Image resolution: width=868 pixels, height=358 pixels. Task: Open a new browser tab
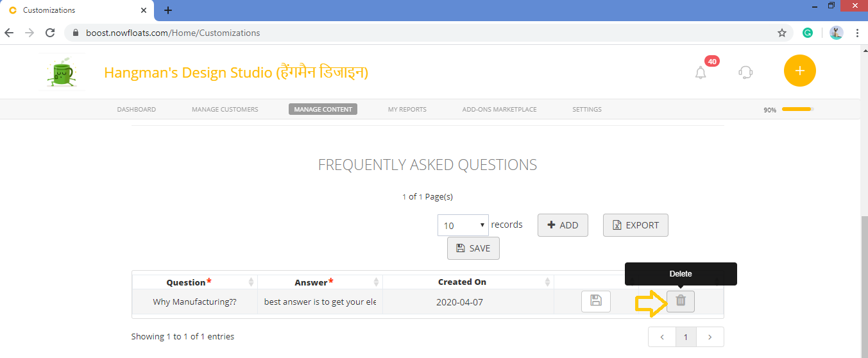(168, 10)
